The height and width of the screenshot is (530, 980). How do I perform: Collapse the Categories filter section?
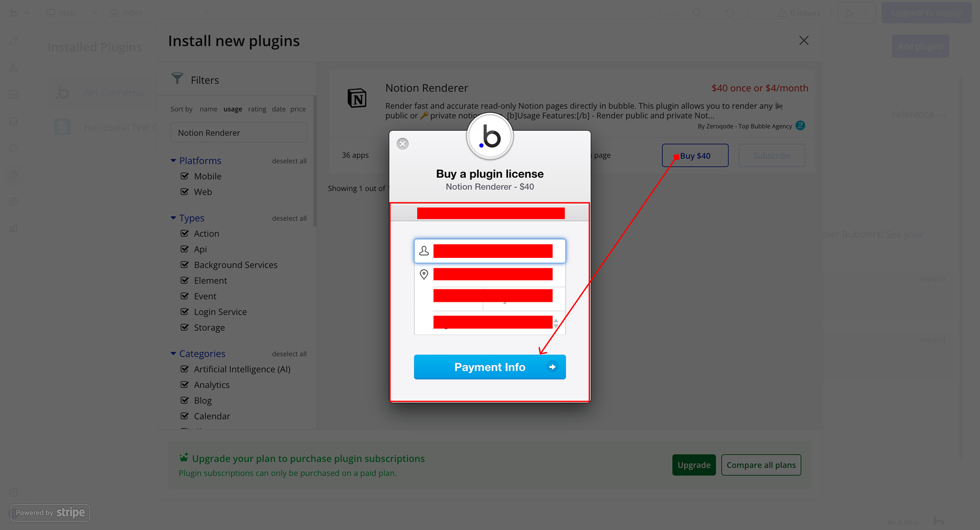(x=173, y=353)
